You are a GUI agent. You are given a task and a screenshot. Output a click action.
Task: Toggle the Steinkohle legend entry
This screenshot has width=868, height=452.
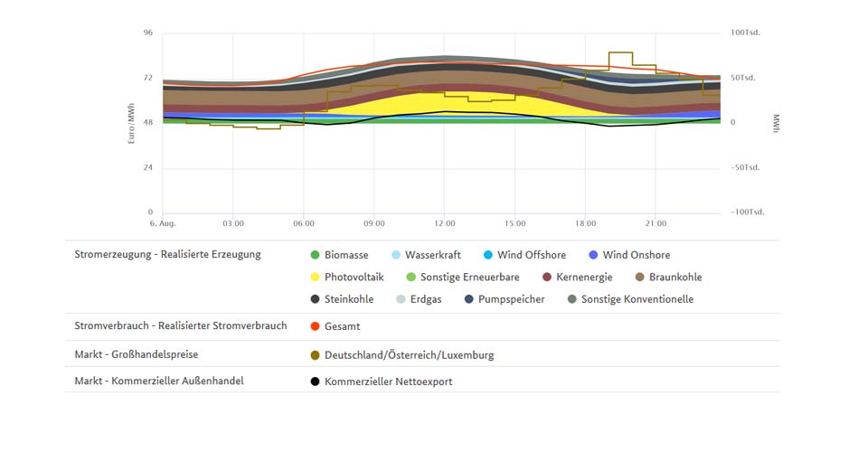tap(342, 299)
